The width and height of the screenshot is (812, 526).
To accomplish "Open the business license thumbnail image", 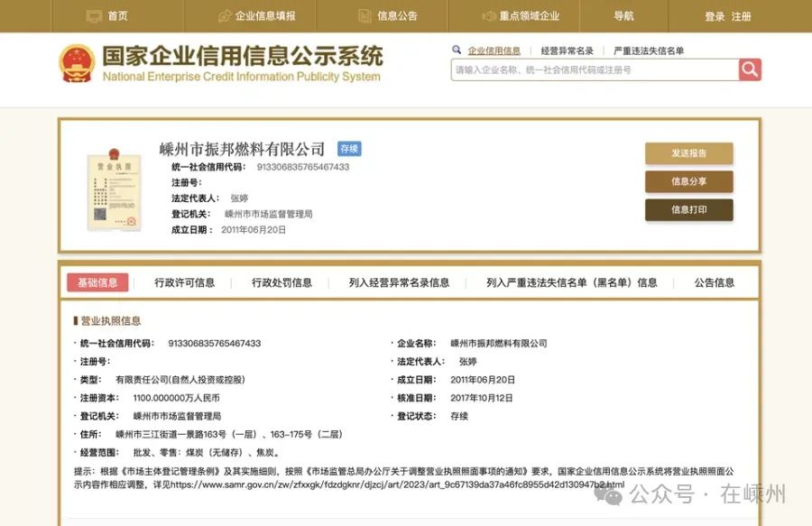I will click(x=114, y=190).
